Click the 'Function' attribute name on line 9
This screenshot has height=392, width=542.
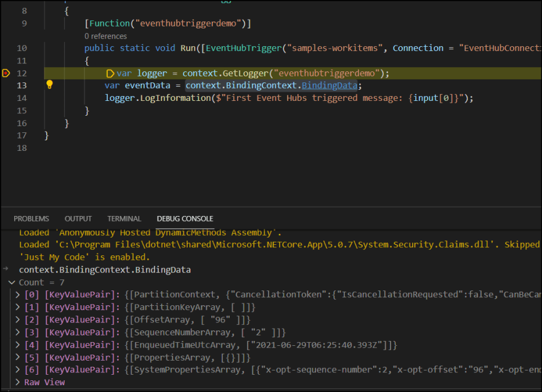click(x=109, y=23)
